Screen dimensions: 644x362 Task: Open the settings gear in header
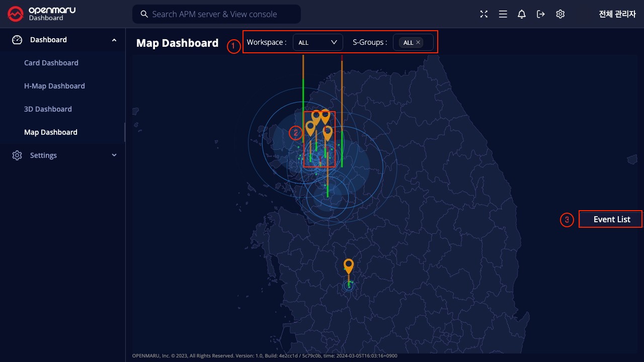click(x=560, y=14)
